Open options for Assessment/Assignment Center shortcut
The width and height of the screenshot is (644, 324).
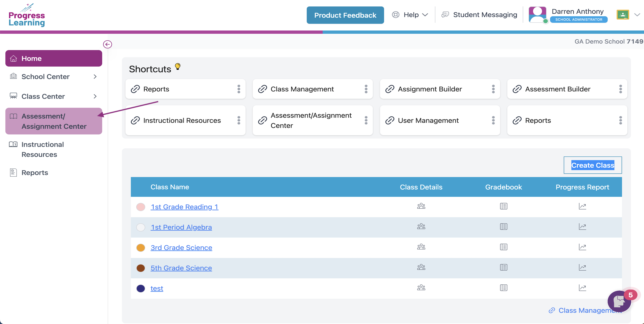[366, 120]
